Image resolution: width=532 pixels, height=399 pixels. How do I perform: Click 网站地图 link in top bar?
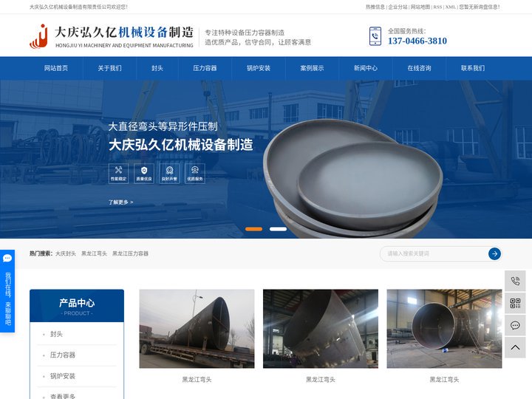pos(420,7)
